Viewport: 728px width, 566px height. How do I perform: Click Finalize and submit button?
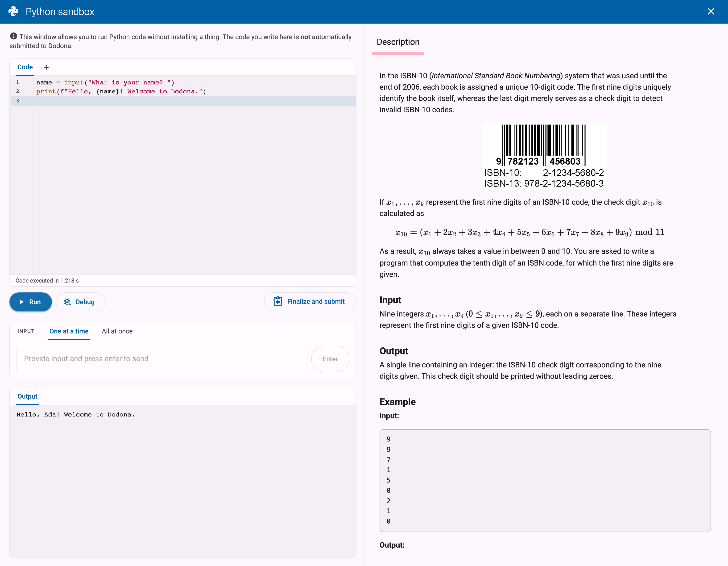tap(310, 301)
